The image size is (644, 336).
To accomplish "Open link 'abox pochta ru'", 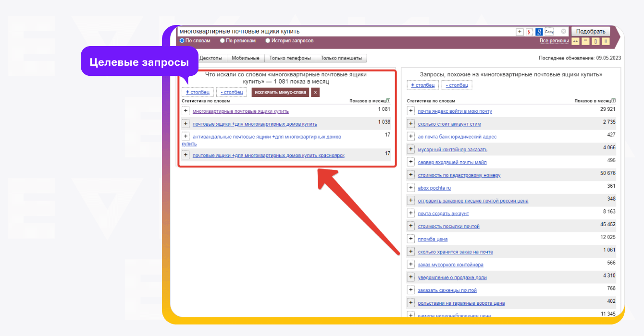I will [434, 188].
